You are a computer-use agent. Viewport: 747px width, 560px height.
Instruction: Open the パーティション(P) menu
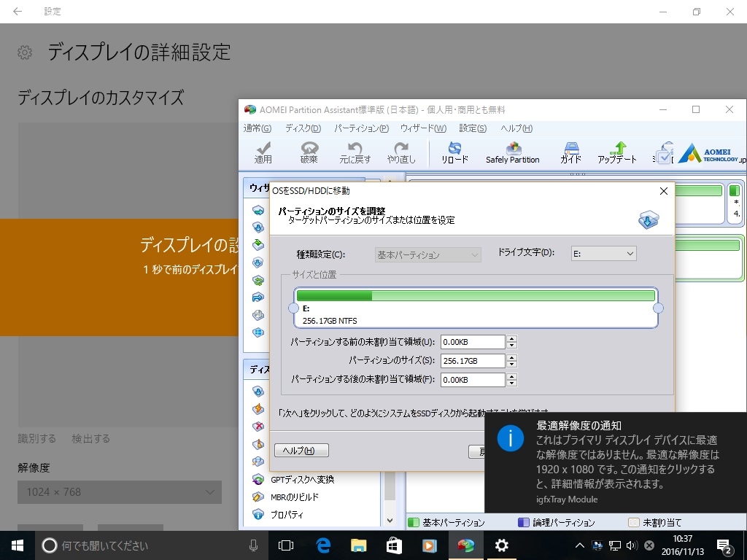362,128
